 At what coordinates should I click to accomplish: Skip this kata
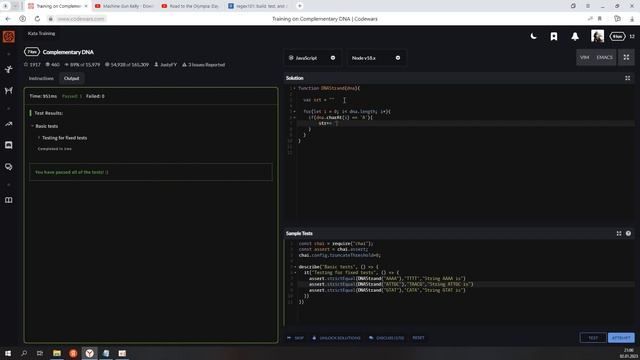coord(296,338)
